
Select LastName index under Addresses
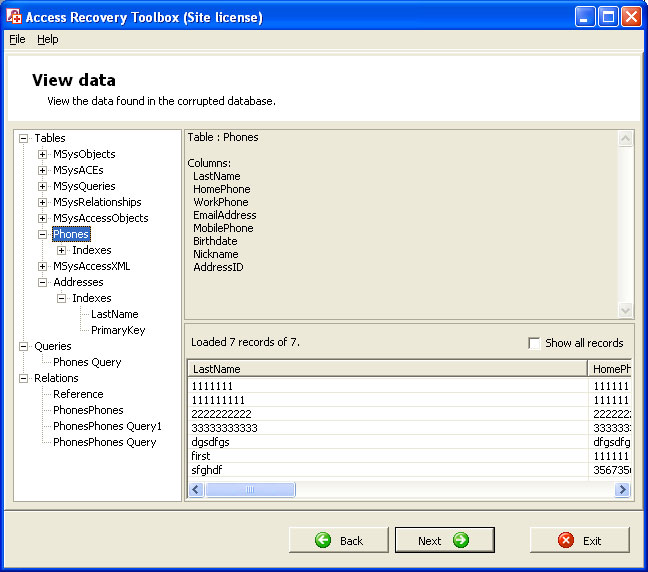click(x=114, y=315)
